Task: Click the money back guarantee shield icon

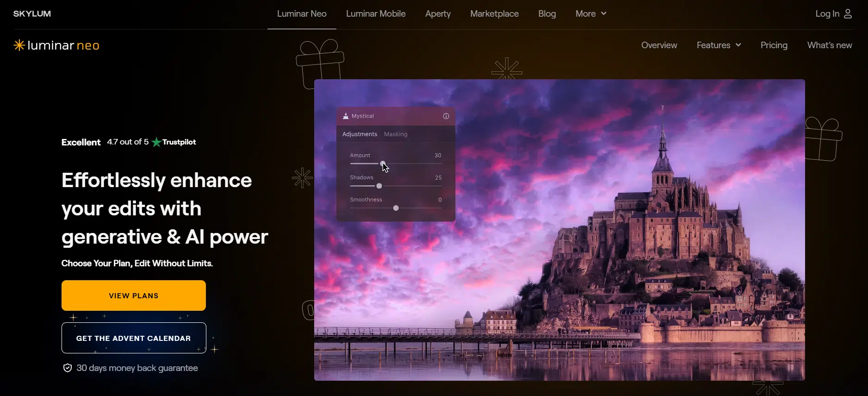Action: pos(68,368)
